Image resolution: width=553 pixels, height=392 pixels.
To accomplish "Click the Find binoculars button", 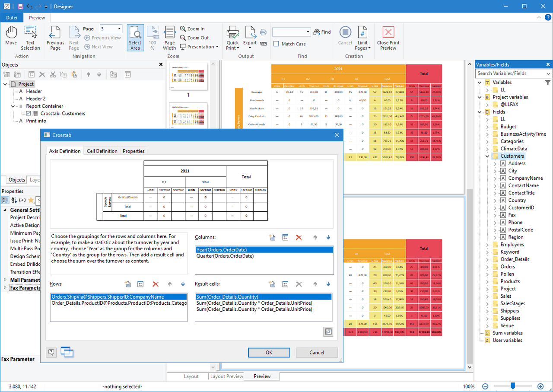I will (322, 32).
